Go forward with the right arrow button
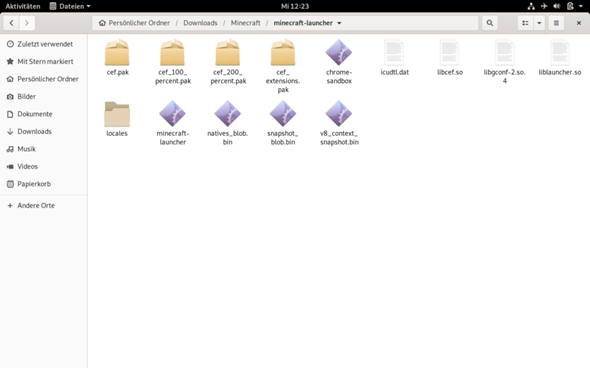 pos(27,23)
